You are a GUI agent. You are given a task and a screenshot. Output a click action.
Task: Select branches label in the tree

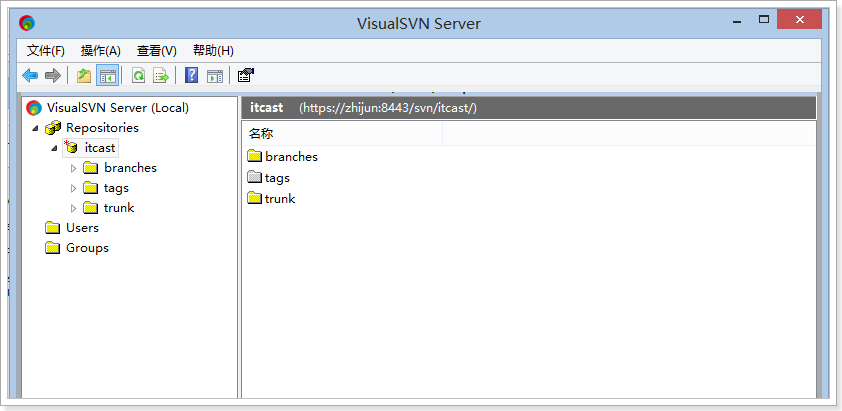130,168
